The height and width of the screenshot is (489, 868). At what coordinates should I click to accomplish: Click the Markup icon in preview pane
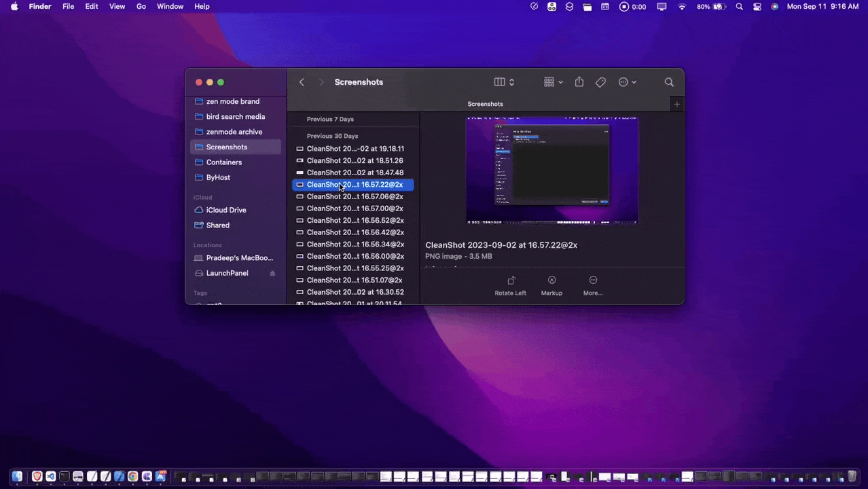tap(551, 280)
